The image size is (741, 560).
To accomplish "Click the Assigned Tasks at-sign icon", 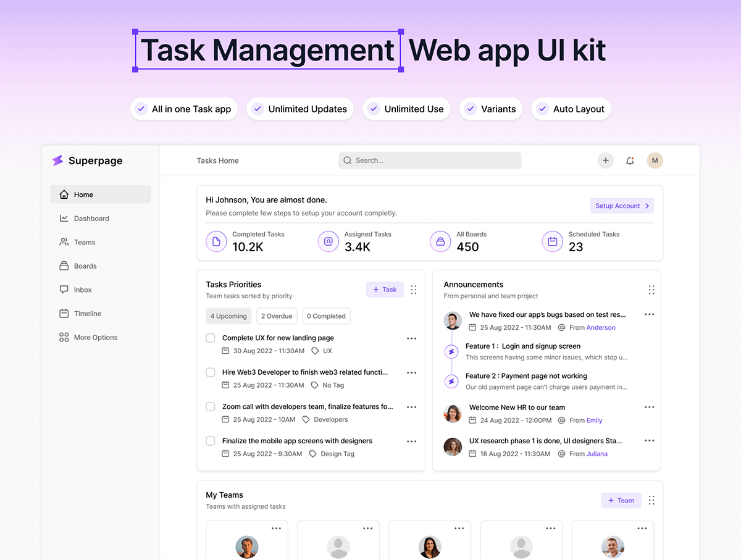I will pos(329,241).
